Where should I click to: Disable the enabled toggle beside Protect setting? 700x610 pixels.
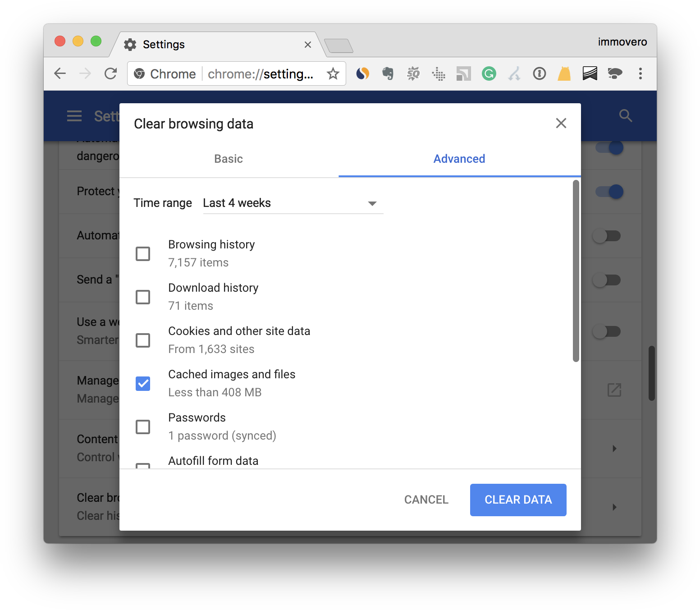(609, 192)
